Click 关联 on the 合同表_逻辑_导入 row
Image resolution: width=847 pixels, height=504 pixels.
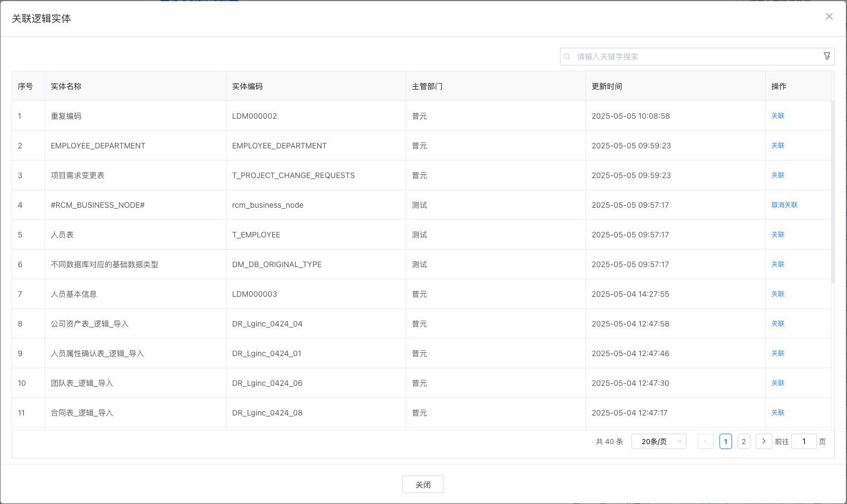click(778, 413)
